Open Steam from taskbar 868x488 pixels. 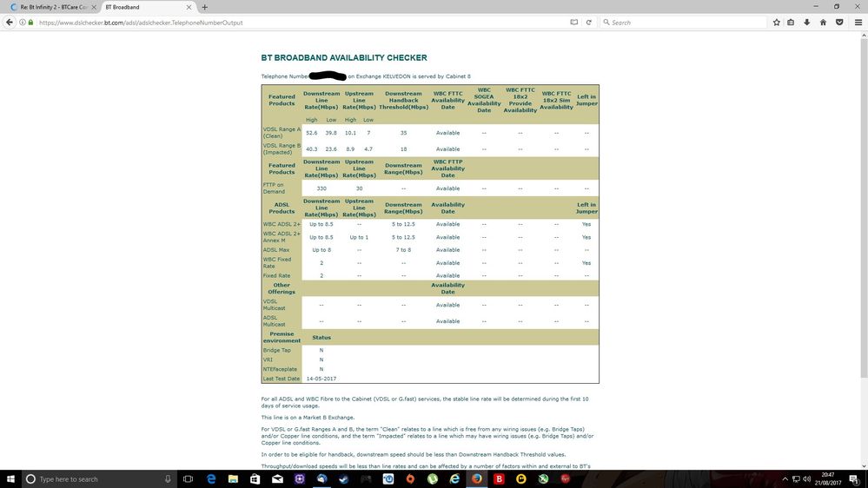pyautogui.click(x=344, y=479)
